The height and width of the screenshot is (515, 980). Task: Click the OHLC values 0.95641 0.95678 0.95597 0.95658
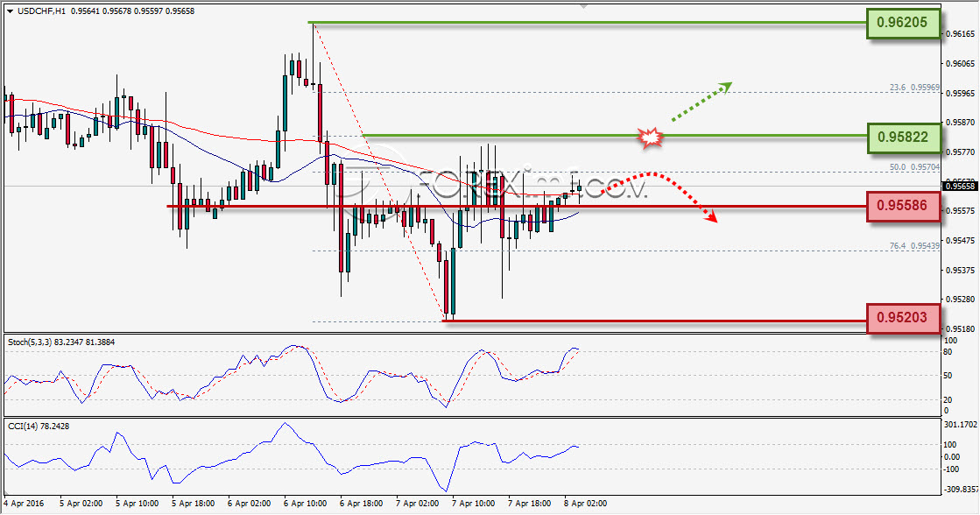tap(132, 11)
